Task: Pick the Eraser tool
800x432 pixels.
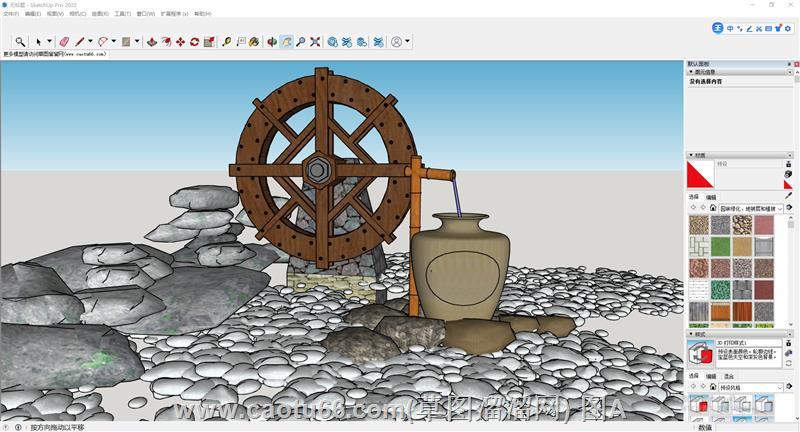Action: 64,42
